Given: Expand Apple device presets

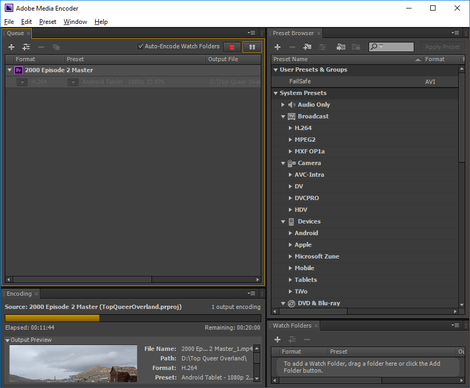Looking at the screenshot, I should tap(290, 245).
